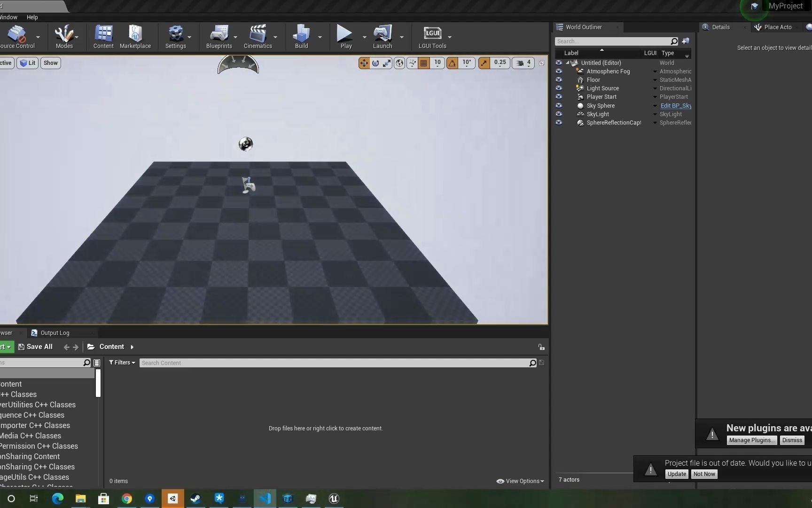Expand the Launch options dropdown arrow
This screenshot has width=812, height=508.
click(x=401, y=37)
